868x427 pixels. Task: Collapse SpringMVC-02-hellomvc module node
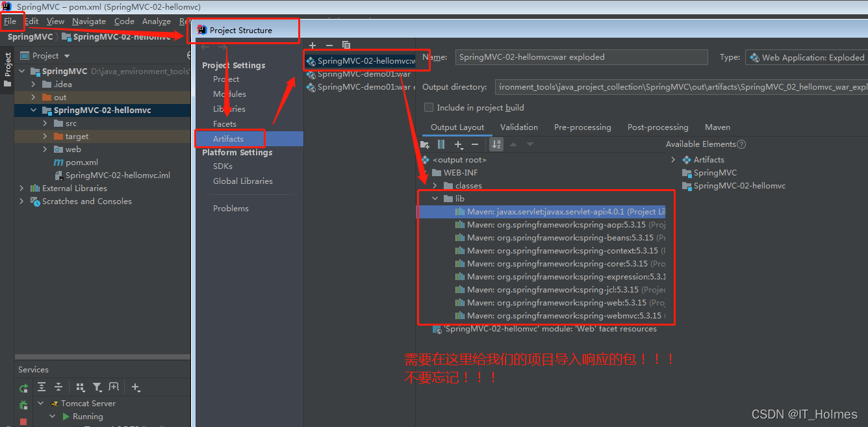point(33,110)
